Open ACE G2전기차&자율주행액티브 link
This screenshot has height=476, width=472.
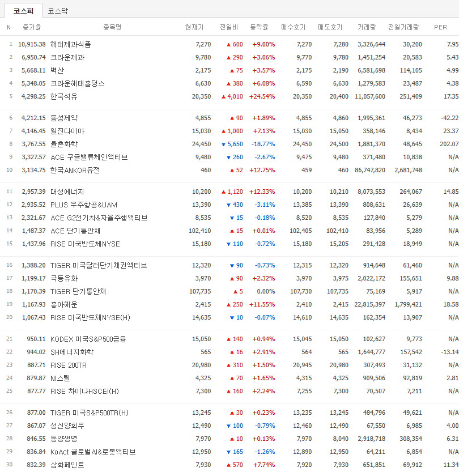[x=99, y=218]
